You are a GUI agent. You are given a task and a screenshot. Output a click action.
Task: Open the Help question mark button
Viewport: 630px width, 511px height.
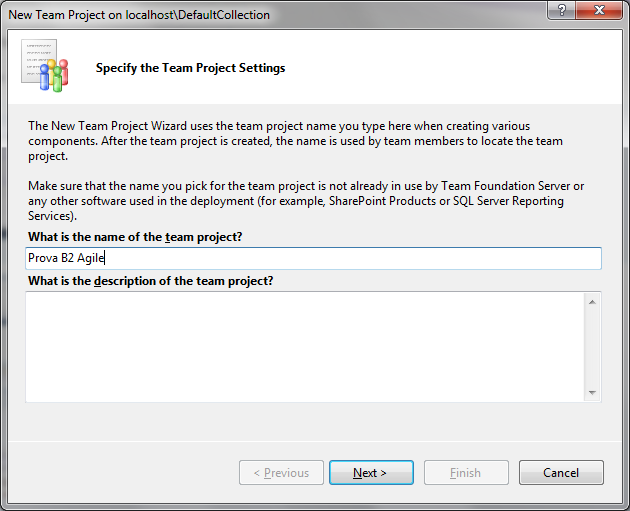(x=561, y=10)
